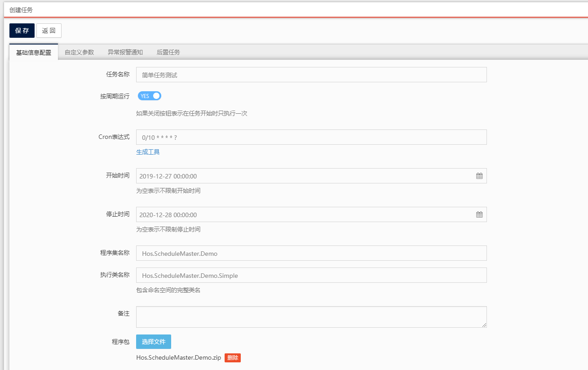The width and height of the screenshot is (588, 370).
Task: Delete Hos.ScheduleMaster.Demo.zip with 删除 button
Action: click(x=233, y=358)
